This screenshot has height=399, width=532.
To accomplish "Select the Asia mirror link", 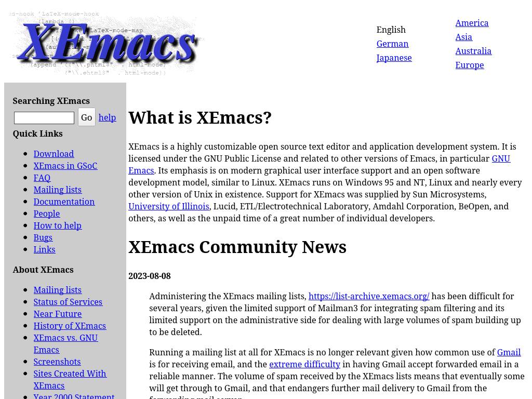I will (463, 37).
